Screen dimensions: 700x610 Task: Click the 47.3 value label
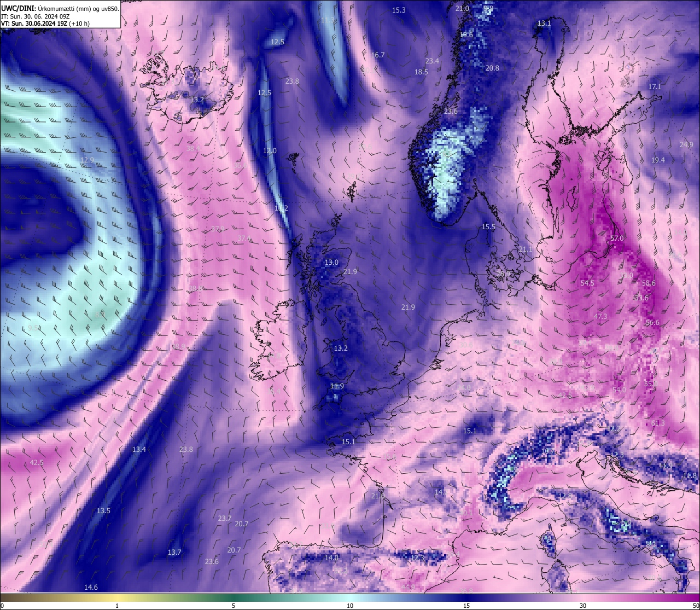[x=600, y=317]
